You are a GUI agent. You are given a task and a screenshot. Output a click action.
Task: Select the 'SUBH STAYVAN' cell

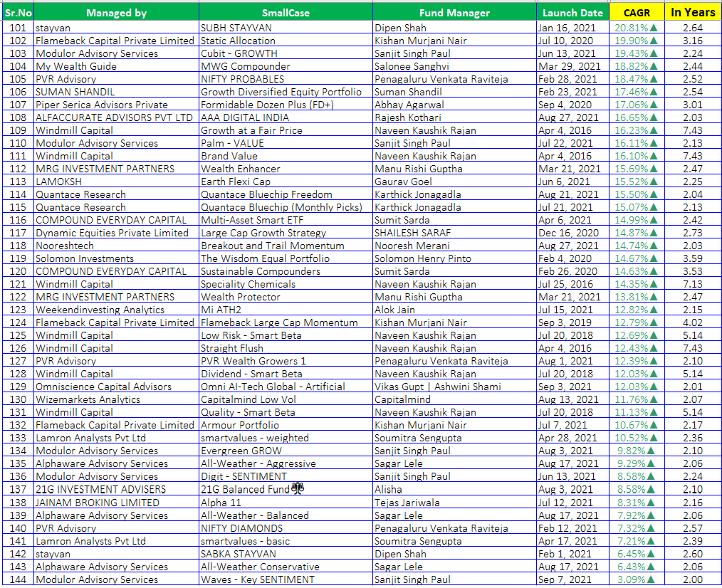(286, 28)
